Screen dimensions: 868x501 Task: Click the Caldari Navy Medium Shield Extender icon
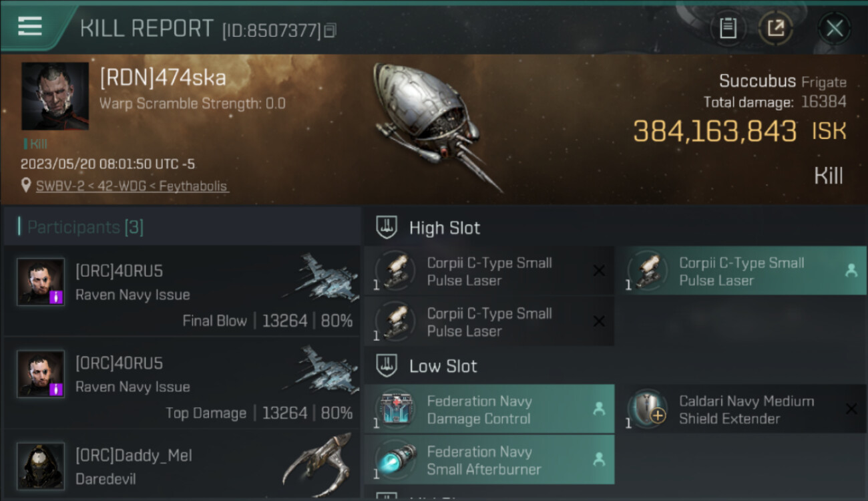click(648, 409)
